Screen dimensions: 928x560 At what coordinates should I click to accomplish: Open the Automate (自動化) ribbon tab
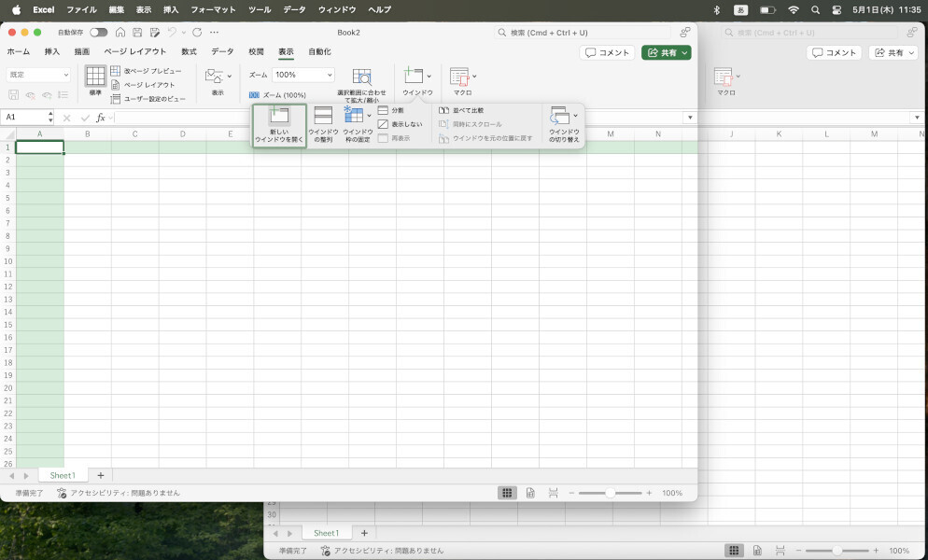319,52
